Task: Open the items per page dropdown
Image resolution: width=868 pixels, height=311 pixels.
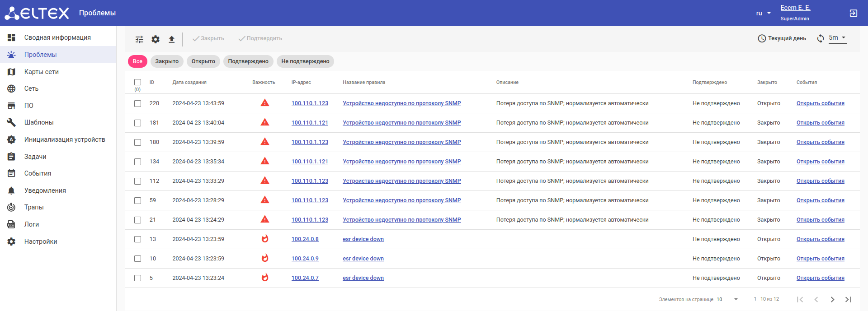Action: tap(727, 299)
